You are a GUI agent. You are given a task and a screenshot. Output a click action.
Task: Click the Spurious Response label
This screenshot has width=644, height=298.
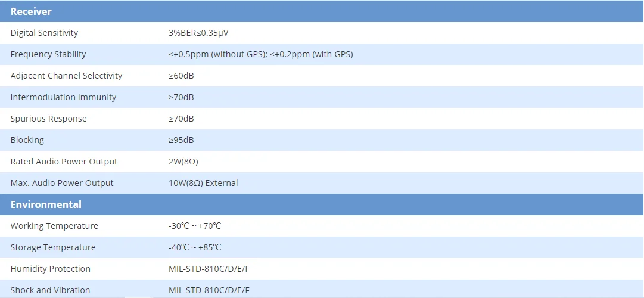[x=48, y=119]
